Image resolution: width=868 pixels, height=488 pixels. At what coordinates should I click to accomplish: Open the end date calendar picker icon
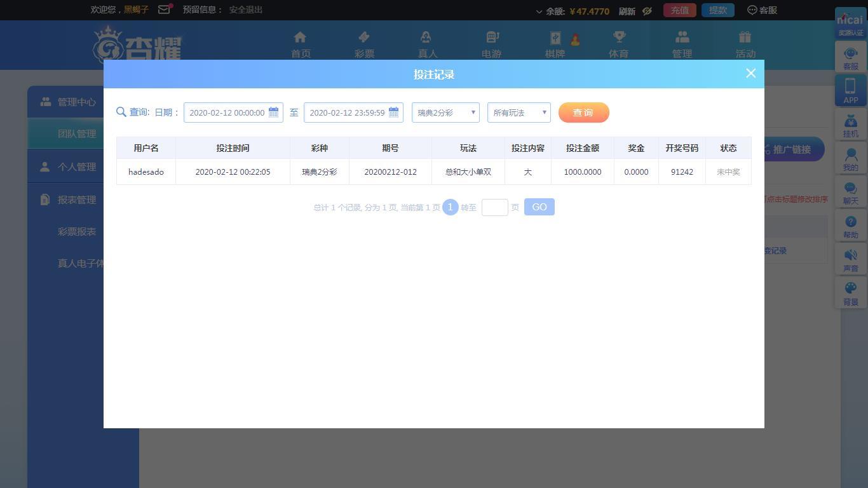click(393, 112)
